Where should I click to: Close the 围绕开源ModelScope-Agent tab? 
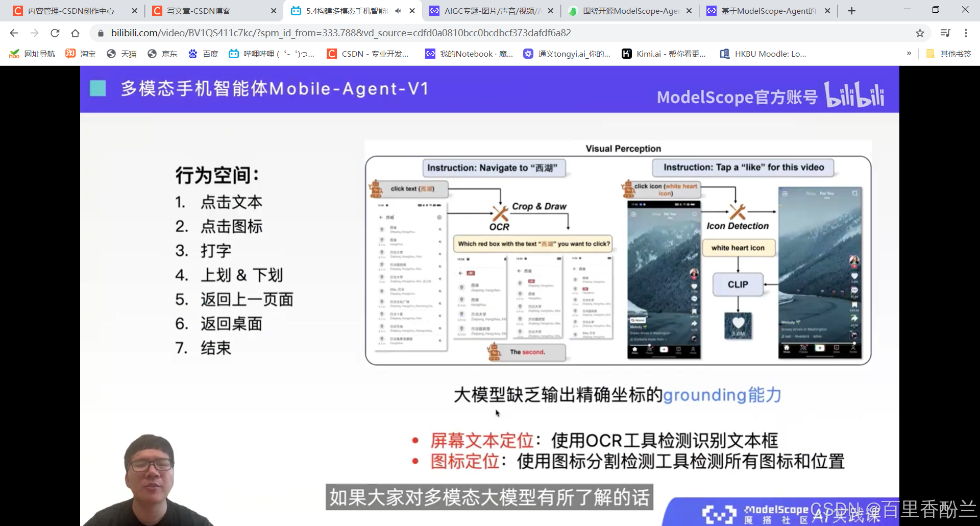click(x=689, y=11)
